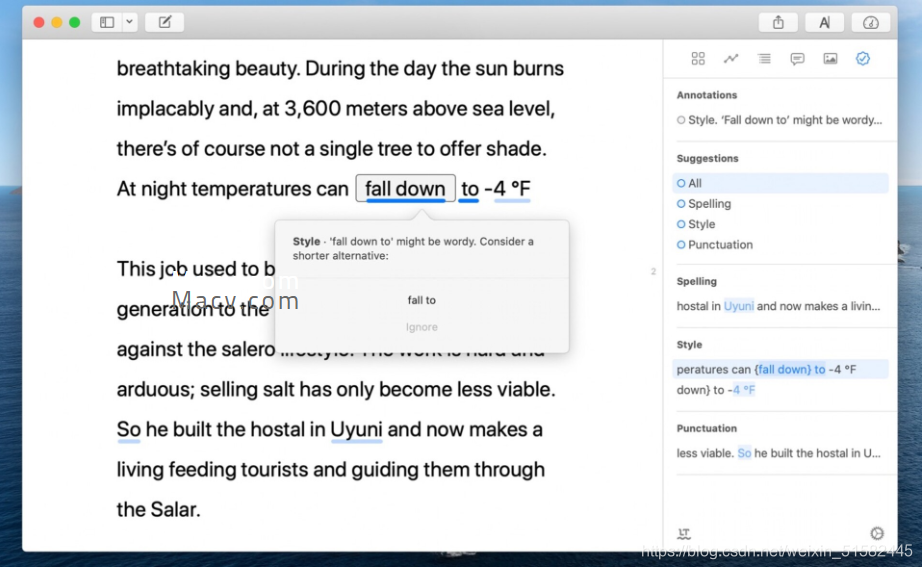
Task: Switch to the statistics progress graph tab
Action: point(731,58)
